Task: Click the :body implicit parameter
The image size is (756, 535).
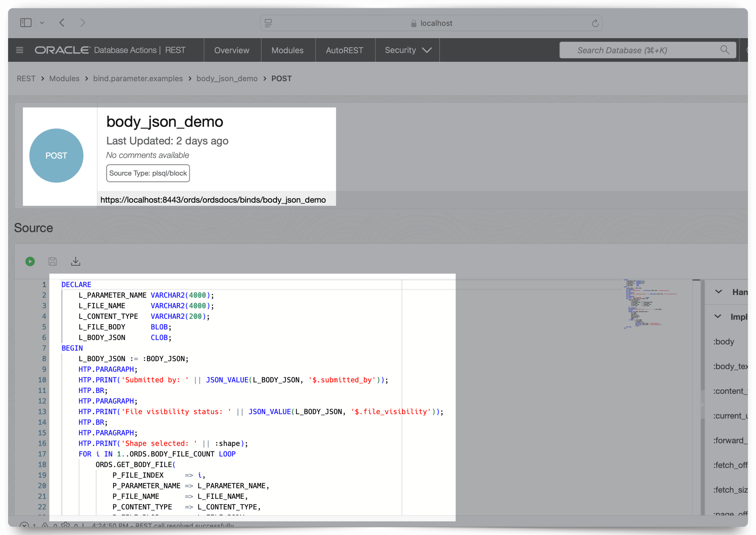Action: tap(723, 342)
